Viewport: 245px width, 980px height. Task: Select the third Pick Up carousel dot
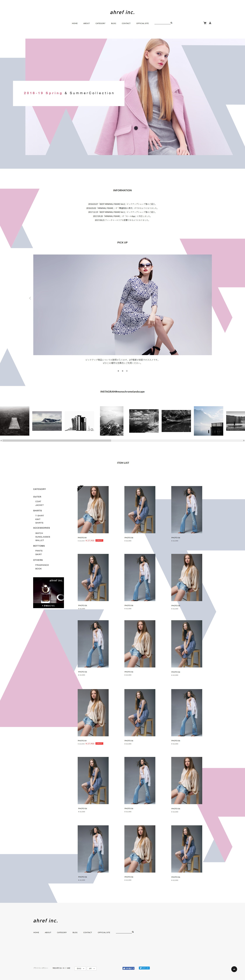(x=127, y=371)
